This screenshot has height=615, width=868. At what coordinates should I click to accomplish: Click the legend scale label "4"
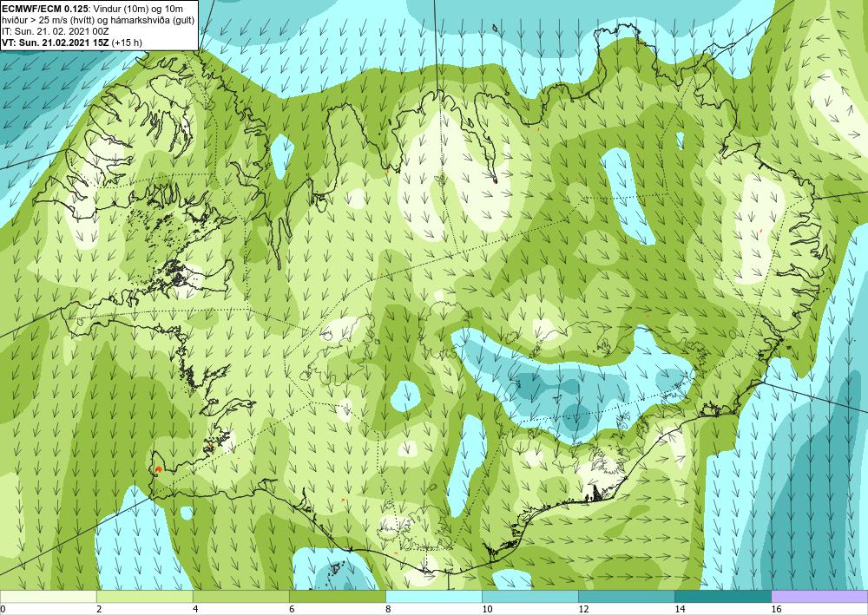click(194, 610)
